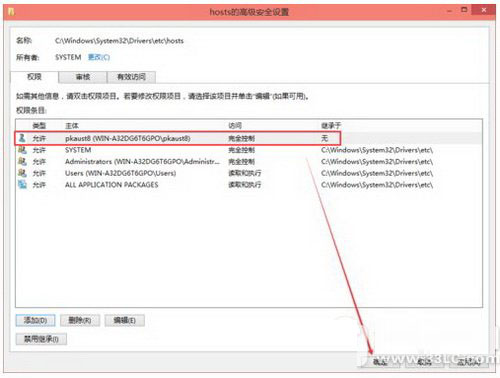Click 完全控制 access in the SYSTEM row
500x378 pixels.
pyautogui.click(x=242, y=150)
